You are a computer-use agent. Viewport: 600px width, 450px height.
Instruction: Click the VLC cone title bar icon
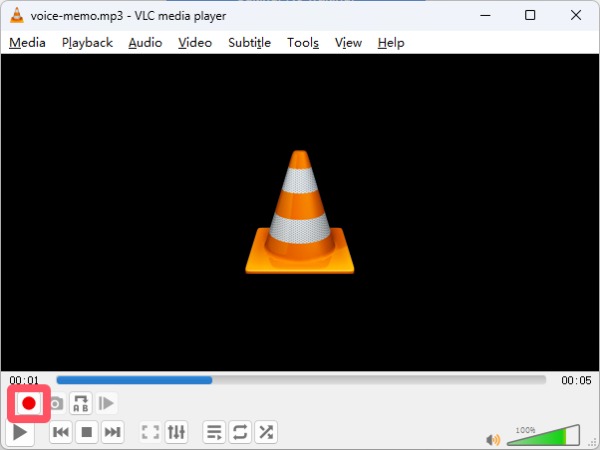(16, 16)
